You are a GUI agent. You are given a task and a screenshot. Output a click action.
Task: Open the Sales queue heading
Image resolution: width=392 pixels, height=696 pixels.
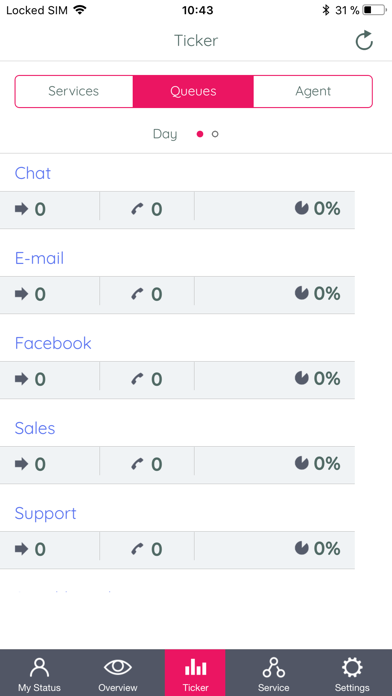(x=35, y=428)
